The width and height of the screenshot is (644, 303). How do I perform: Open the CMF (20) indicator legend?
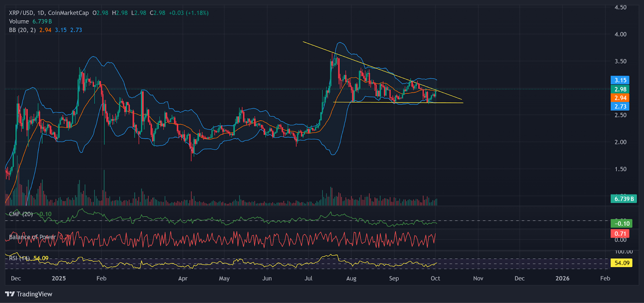[x=21, y=214]
